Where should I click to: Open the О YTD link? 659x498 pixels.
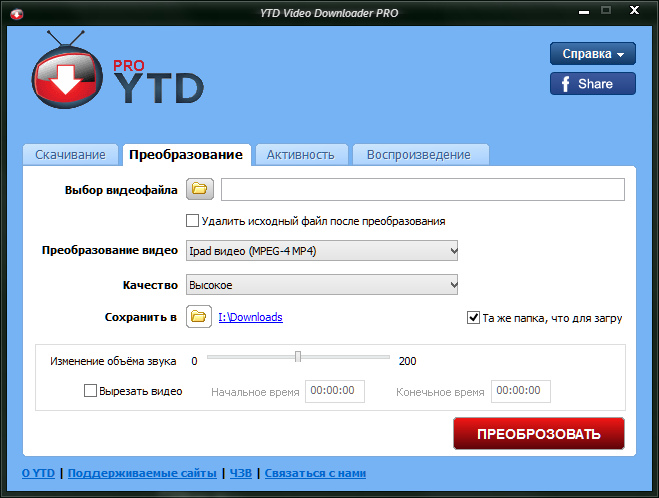(x=38, y=473)
